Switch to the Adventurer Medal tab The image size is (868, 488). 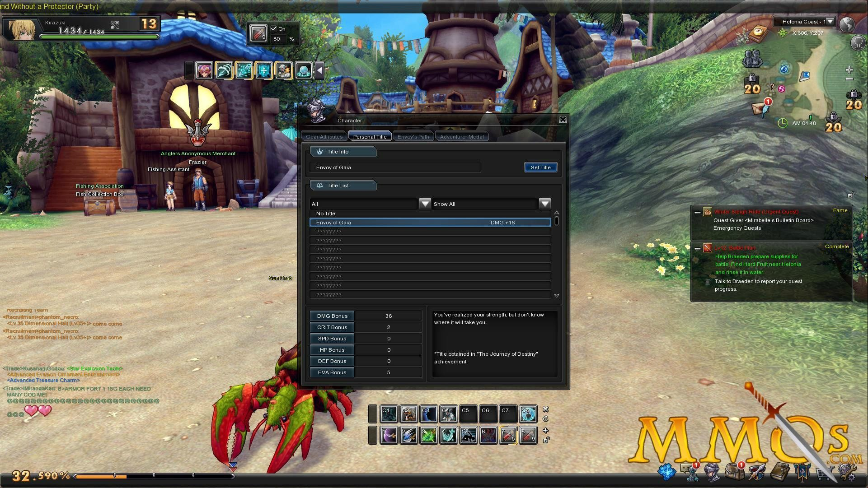pyautogui.click(x=462, y=137)
